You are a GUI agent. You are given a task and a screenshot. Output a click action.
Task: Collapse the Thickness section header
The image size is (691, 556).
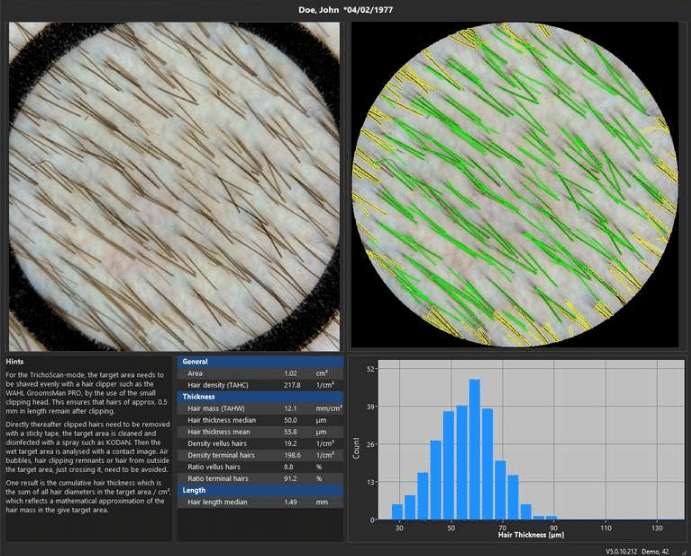pyautogui.click(x=259, y=396)
